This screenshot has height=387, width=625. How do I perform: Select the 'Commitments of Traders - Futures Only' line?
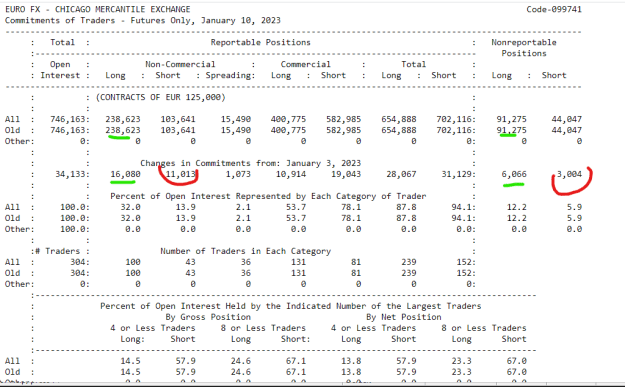(x=143, y=20)
